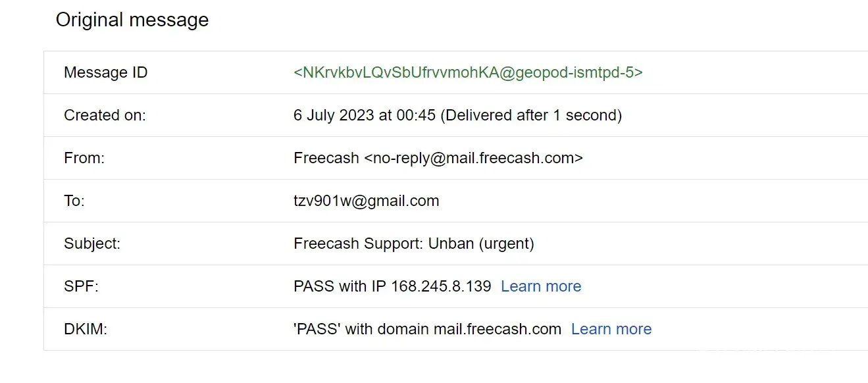This screenshot has height=383, width=868.
Task: Click the To label
Action: 74,201
